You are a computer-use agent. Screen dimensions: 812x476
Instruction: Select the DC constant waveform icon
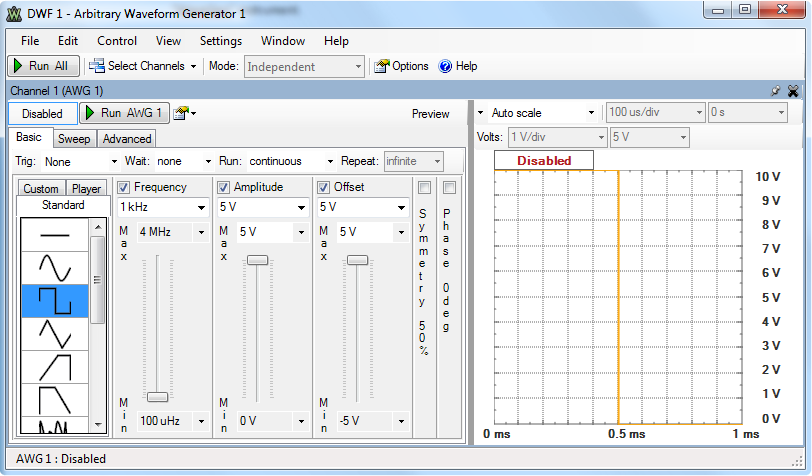[x=54, y=235]
